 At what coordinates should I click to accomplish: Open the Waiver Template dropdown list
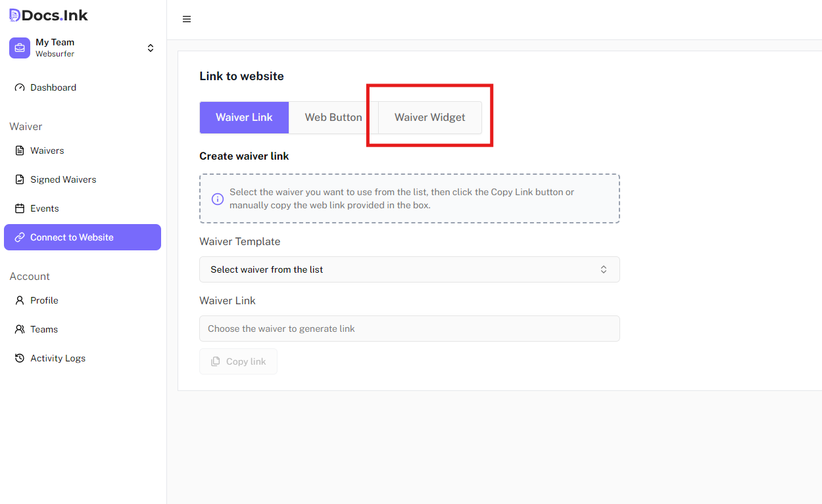[409, 269]
